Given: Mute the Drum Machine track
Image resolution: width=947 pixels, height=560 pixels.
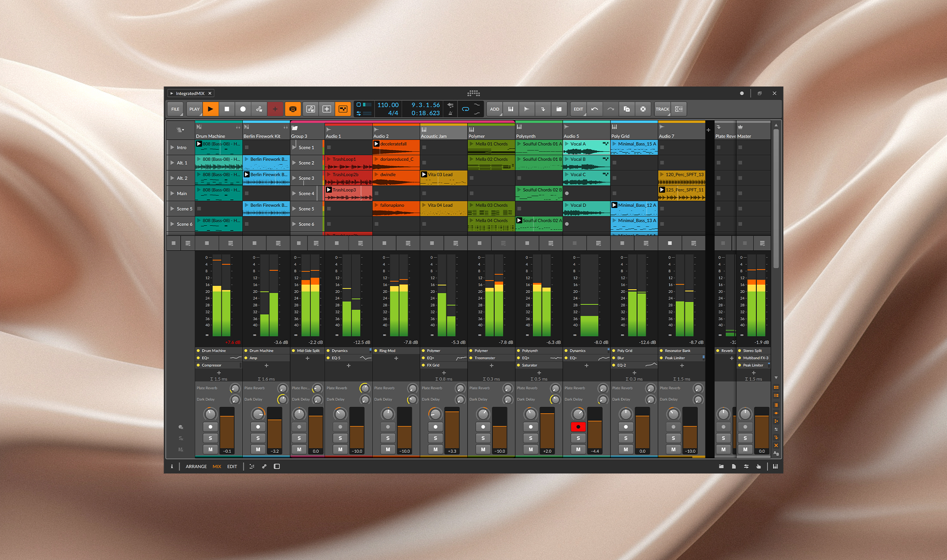Looking at the screenshot, I should pos(210,449).
